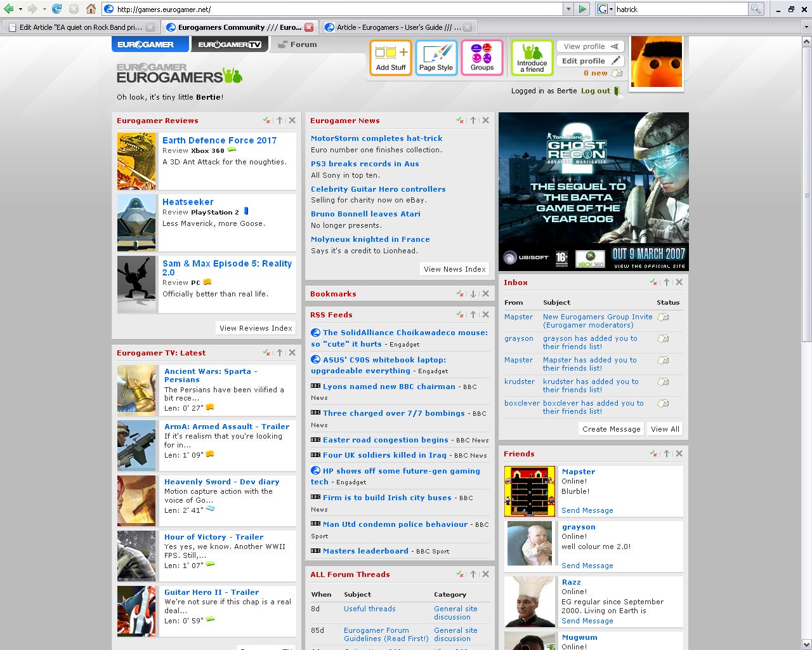Close the Inbox panel
Image resolution: width=812 pixels, height=650 pixels.
pos(679,282)
